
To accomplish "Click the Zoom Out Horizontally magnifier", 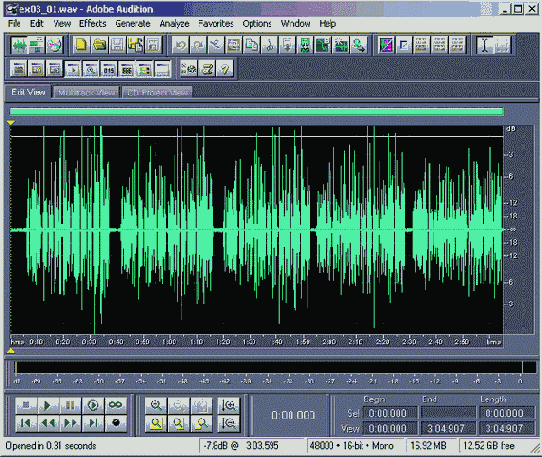I will pos(179,405).
